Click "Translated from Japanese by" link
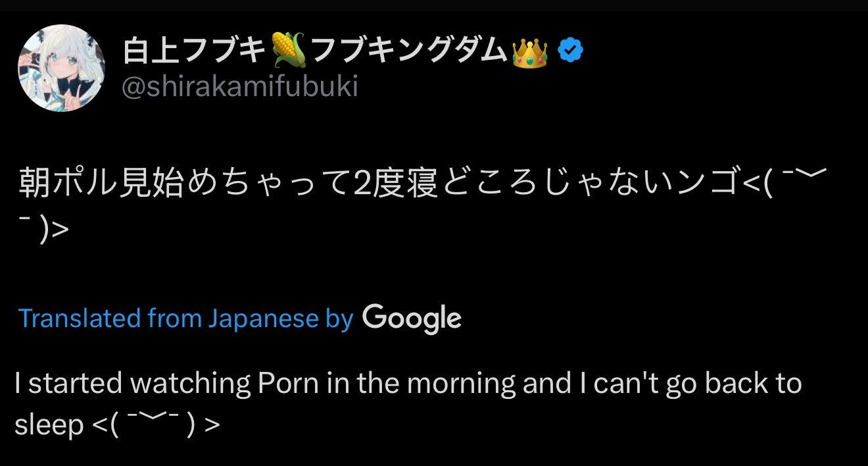The image size is (868, 466). click(x=186, y=319)
